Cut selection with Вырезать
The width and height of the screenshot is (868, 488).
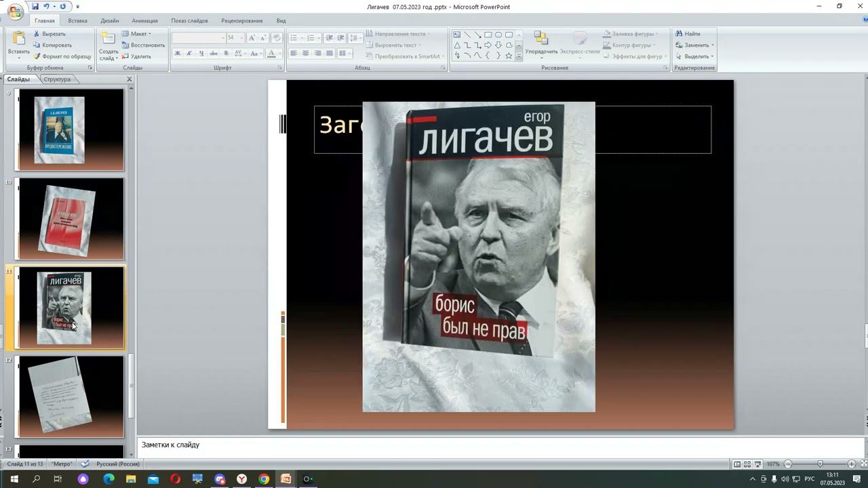tap(50, 34)
